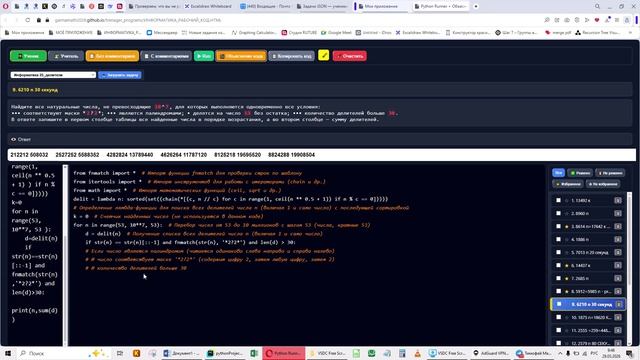Image resolution: width=640 pixels, height=360 pixels.
Task: Open pythonProject in the taskbar
Action: pyautogui.click(x=224, y=353)
